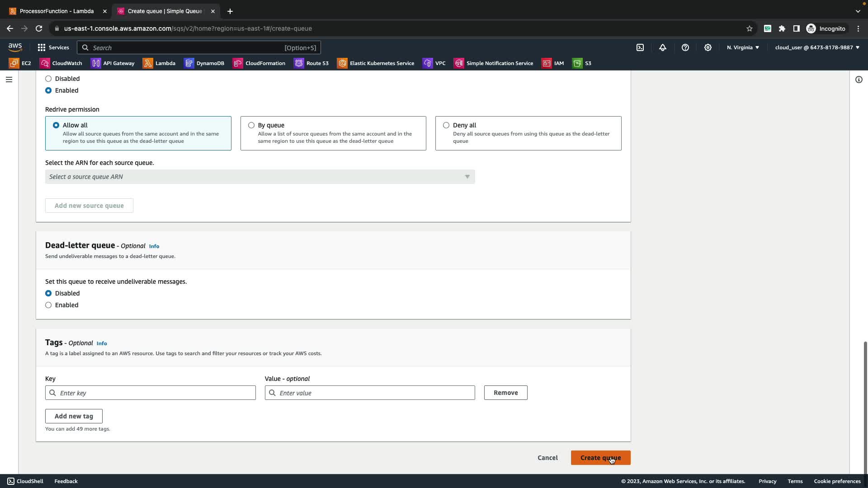
Task: Open CloudShell icon in top navigation bar
Action: click(640, 47)
